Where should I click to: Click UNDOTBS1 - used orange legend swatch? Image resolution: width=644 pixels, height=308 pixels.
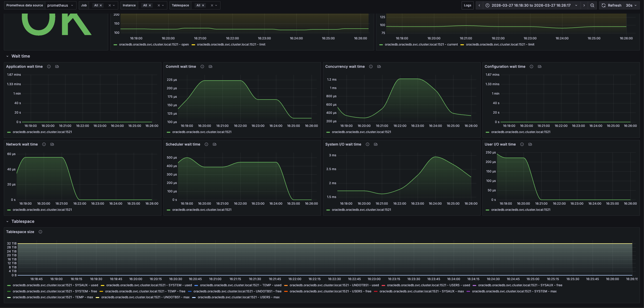click(286, 285)
